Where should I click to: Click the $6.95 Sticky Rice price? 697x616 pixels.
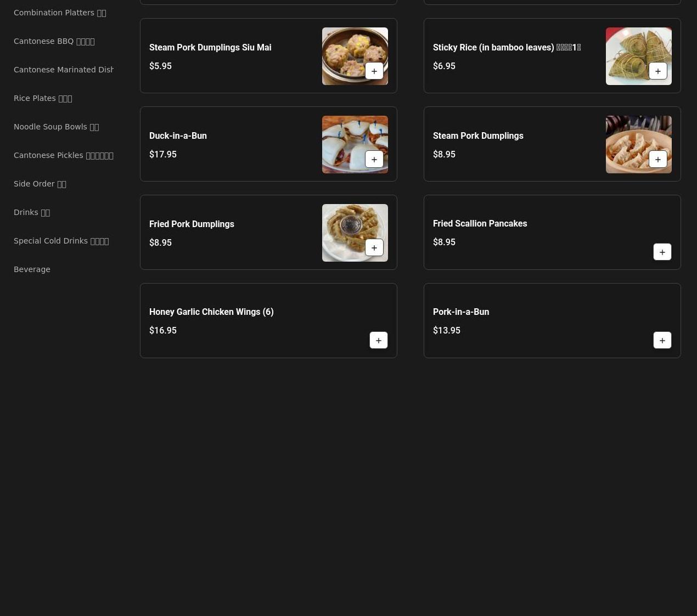coord(444,66)
